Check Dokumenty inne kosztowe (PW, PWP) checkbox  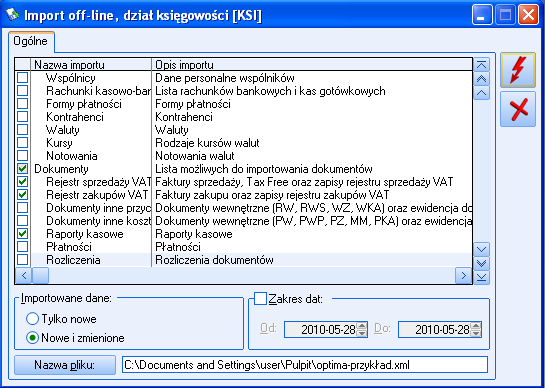click(23, 221)
